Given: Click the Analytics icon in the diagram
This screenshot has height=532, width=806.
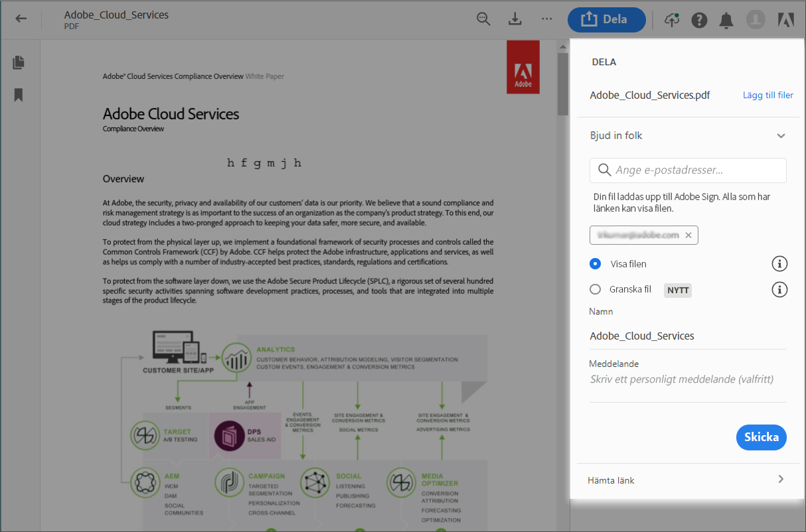Looking at the screenshot, I should tap(236, 359).
